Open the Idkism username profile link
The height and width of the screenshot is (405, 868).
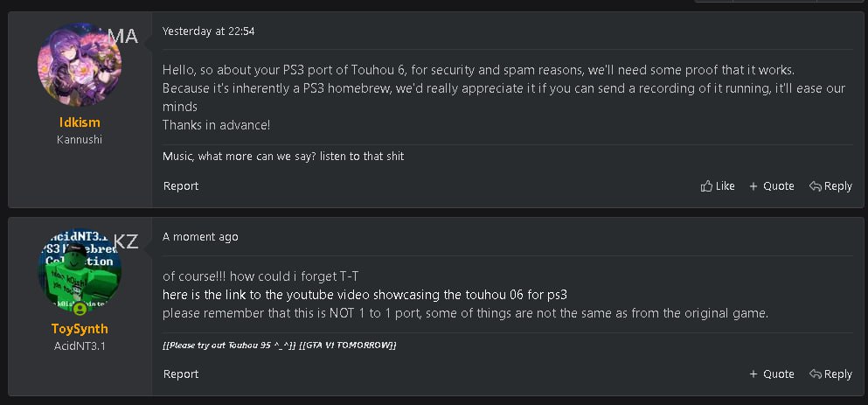[x=80, y=122]
